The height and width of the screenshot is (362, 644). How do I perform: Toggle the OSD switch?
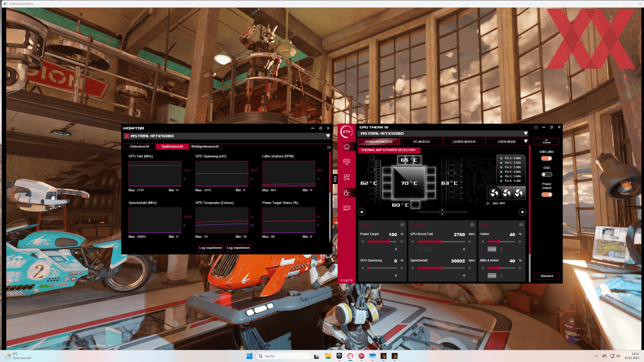point(547,174)
